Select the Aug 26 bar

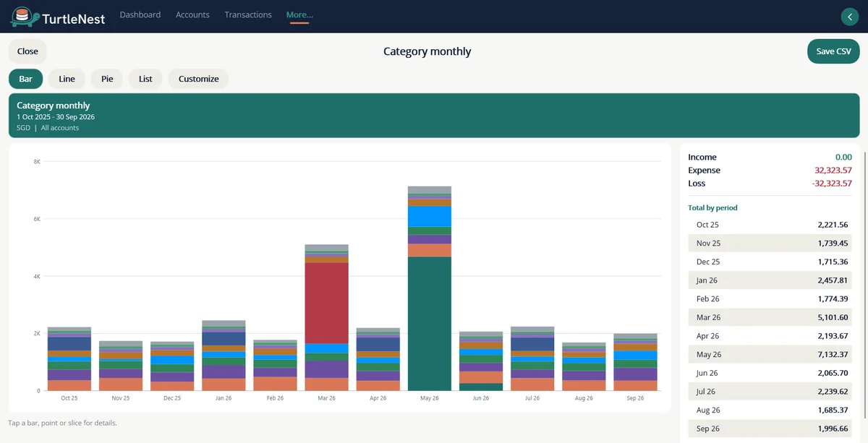[x=584, y=366]
